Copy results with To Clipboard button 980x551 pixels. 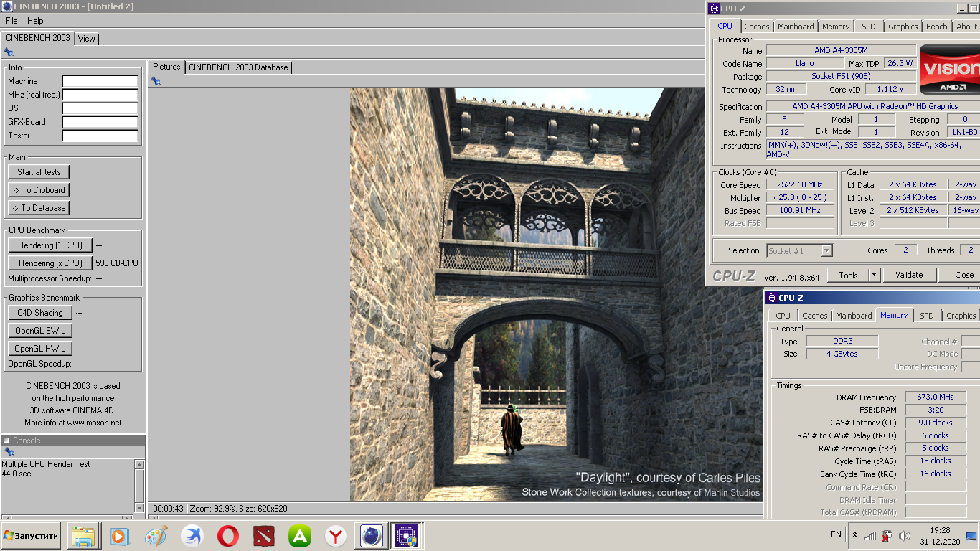point(39,190)
